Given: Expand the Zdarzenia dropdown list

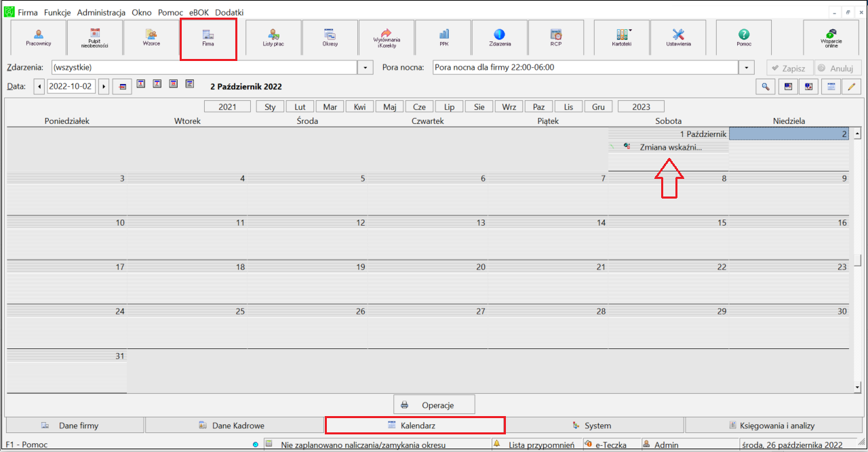Looking at the screenshot, I should click(366, 68).
